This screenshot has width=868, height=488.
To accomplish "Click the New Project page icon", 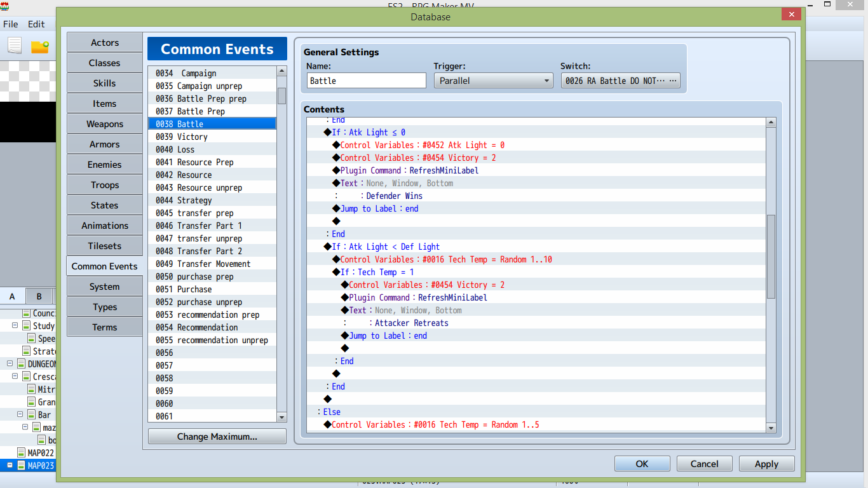I will [15, 46].
